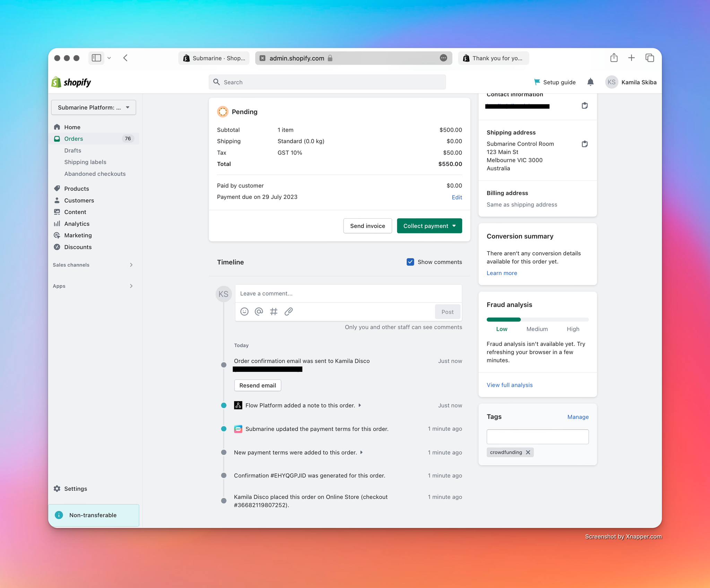Copy shipping address clipboard icon
This screenshot has height=588, width=710.
click(585, 144)
